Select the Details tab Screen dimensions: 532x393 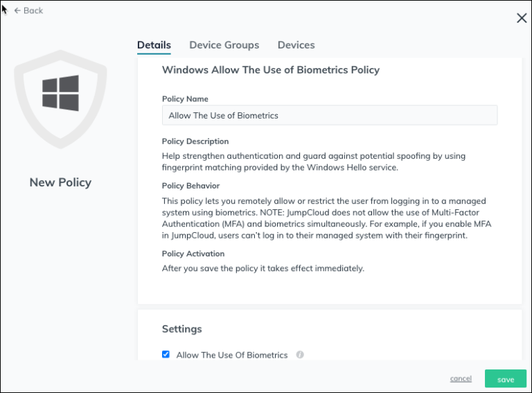click(x=154, y=45)
